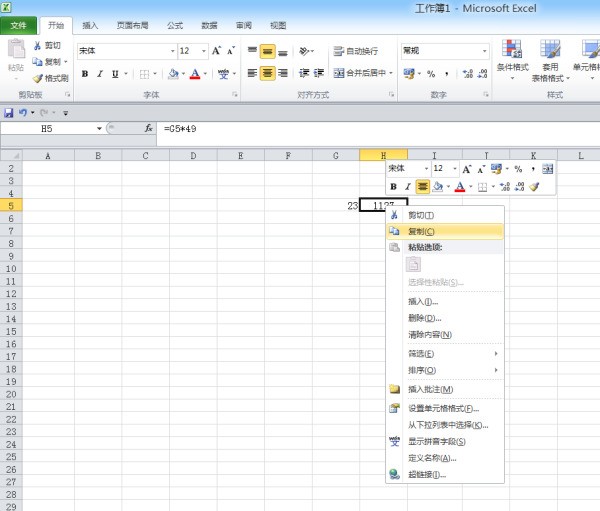Screen dimensions: 600x511
Task: Select column D header
Action: point(193,155)
